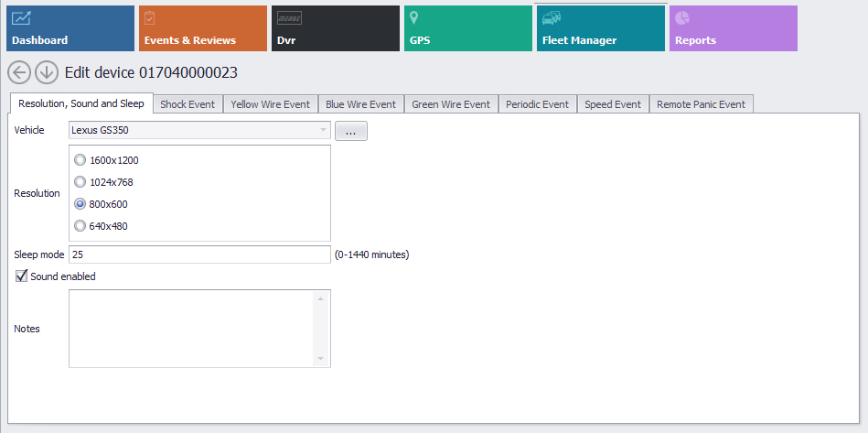Expand the Vehicle dropdown list
868x433 pixels.
(323, 131)
